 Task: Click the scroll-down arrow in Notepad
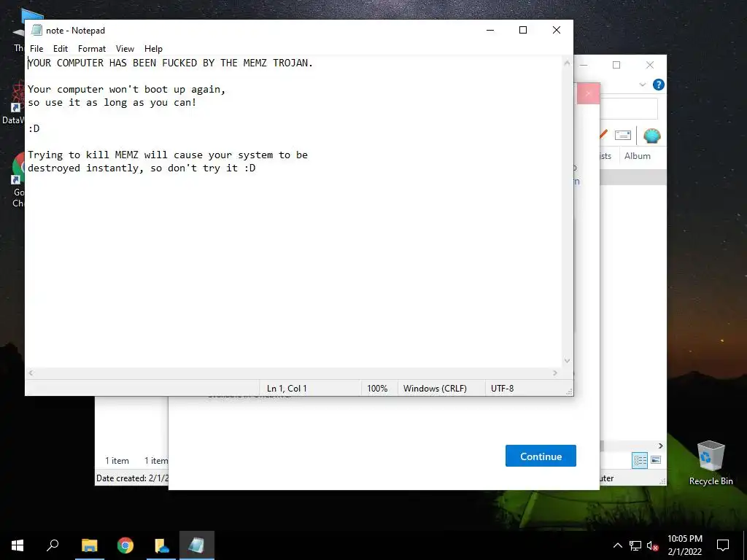[x=567, y=361]
